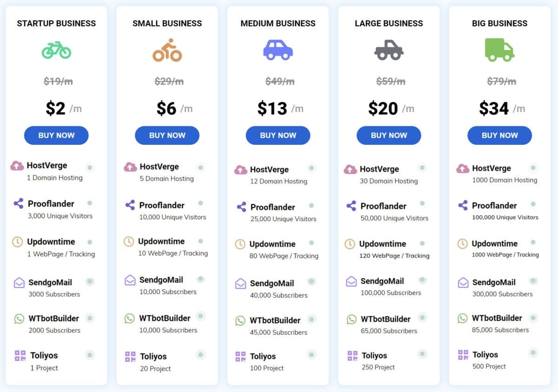This screenshot has width=558, height=392.
Task: Select the WTbotBuilder WhatsApp icon in Big Business
Action: 463,318
